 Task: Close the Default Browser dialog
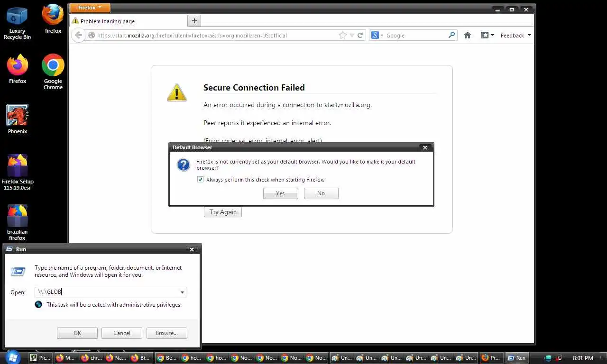425,147
